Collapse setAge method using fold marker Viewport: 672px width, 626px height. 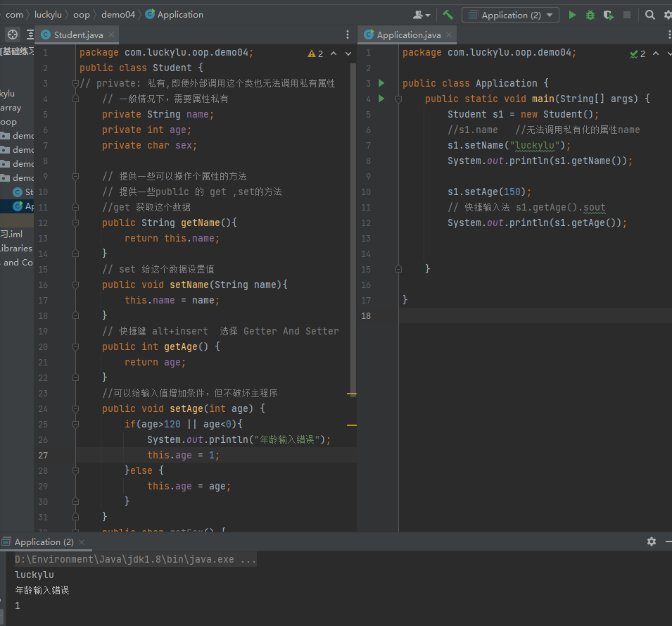click(76, 408)
